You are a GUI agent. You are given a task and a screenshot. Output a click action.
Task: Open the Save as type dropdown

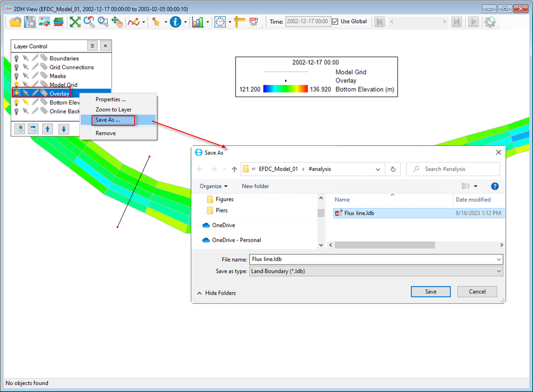click(x=499, y=271)
